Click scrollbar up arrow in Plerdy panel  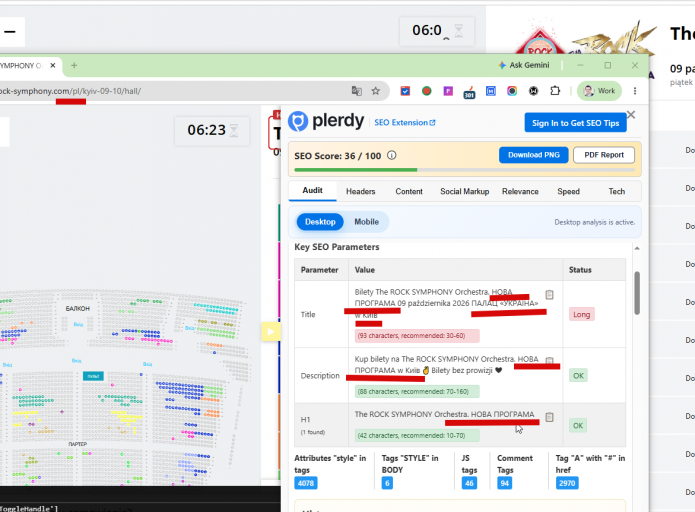637,248
